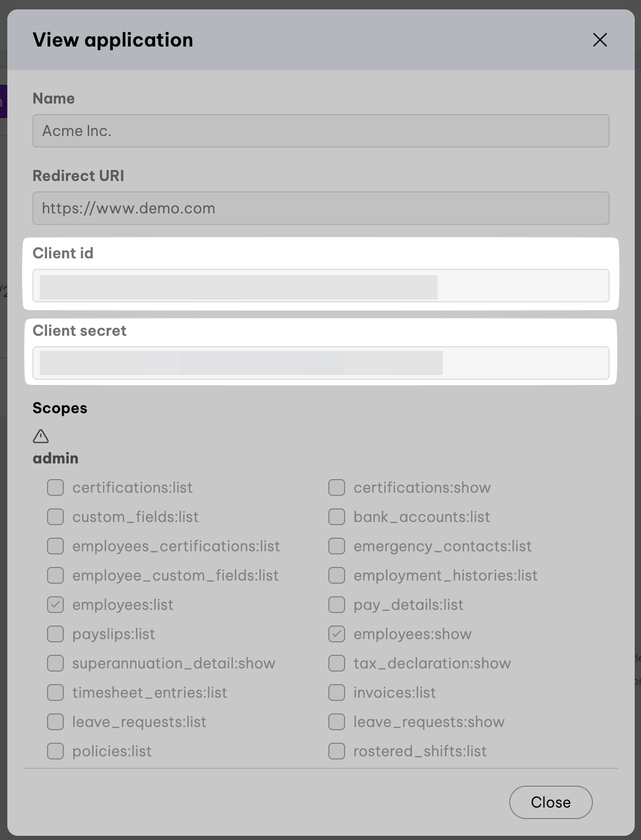Close the View application dialog via X icon
The height and width of the screenshot is (840, 641).
[x=600, y=40]
